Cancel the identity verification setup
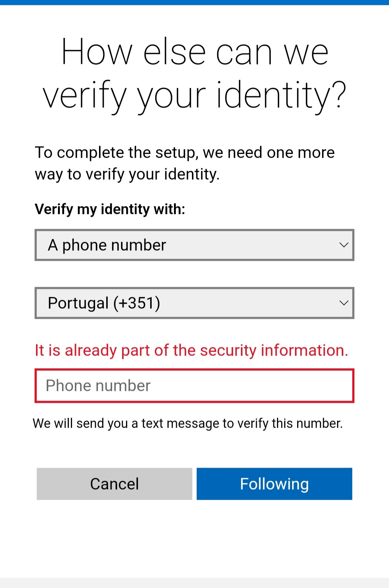Viewport: 389px width, 588px height. point(114,484)
